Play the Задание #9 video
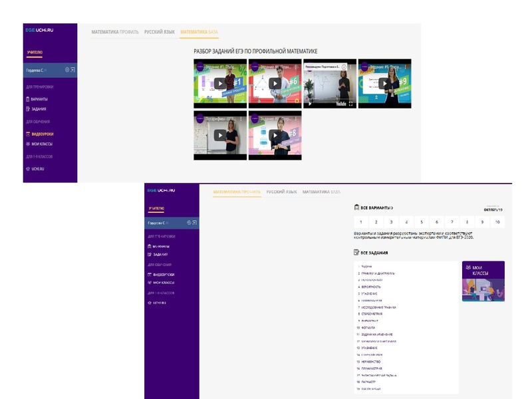The image size is (532, 399). point(384,83)
